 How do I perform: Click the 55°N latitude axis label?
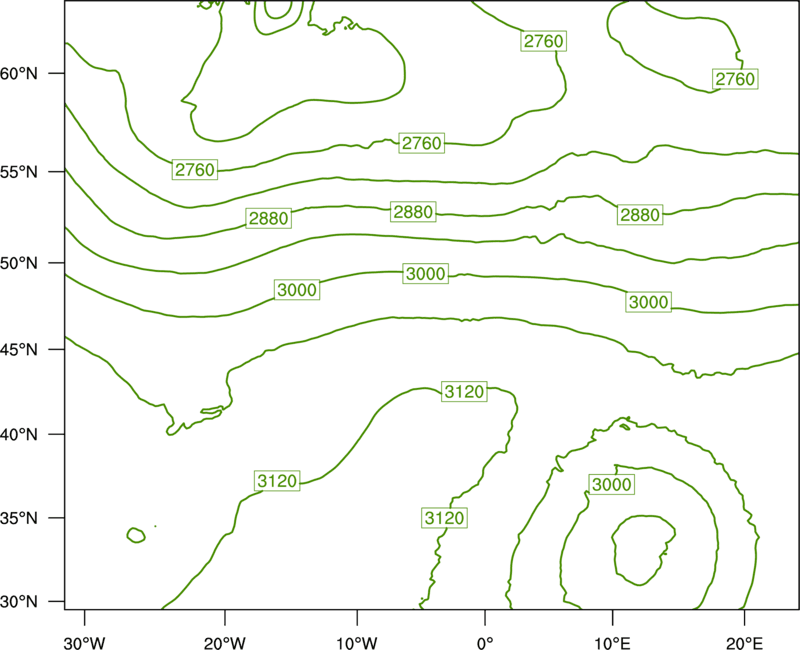point(19,172)
